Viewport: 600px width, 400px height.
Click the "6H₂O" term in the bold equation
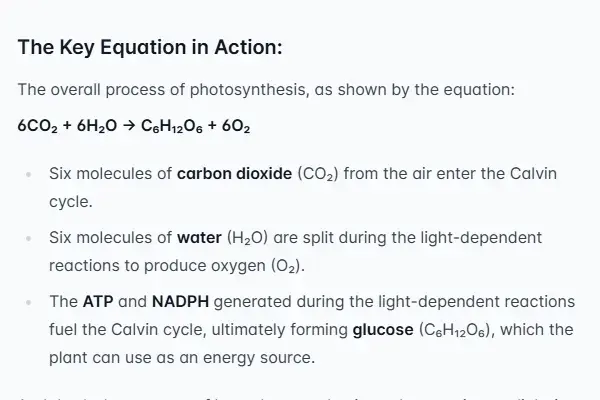coord(95,129)
